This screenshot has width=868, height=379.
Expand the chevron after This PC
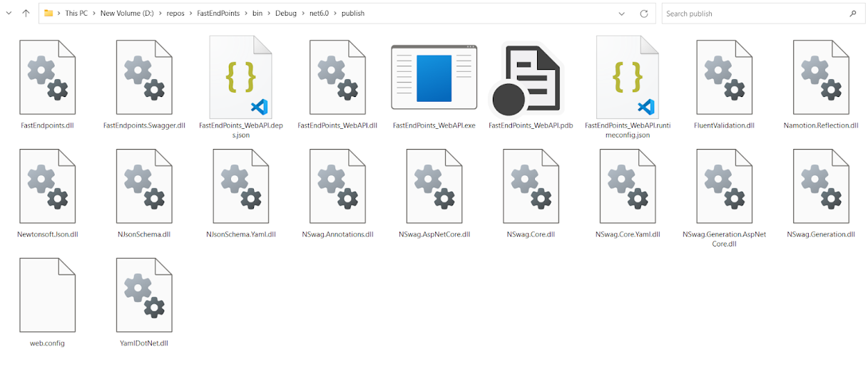[93, 14]
